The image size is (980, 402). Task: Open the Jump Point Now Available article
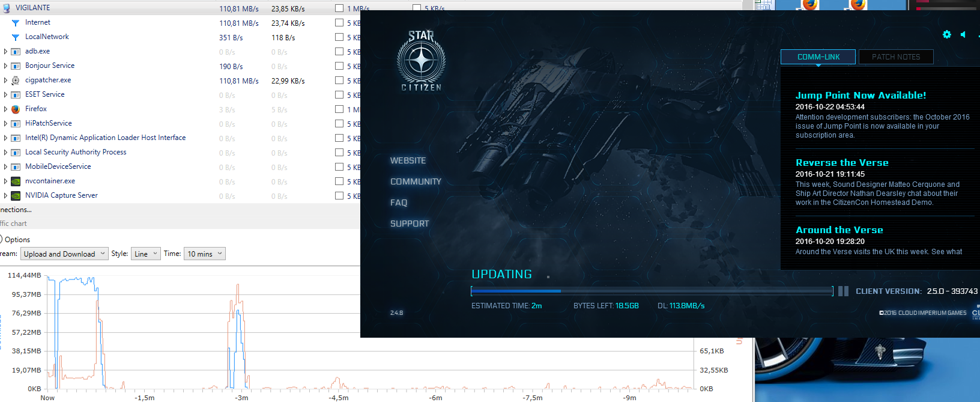point(861,95)
